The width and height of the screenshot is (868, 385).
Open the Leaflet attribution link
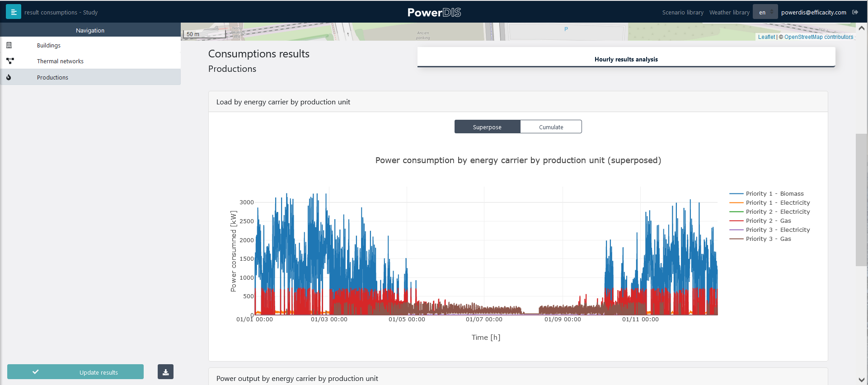766,37
